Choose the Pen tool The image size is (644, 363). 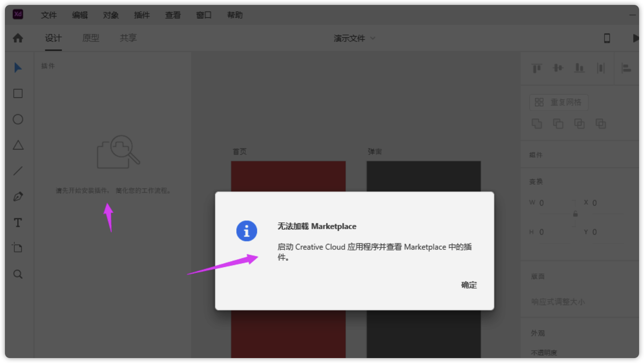tap(18, 197)
